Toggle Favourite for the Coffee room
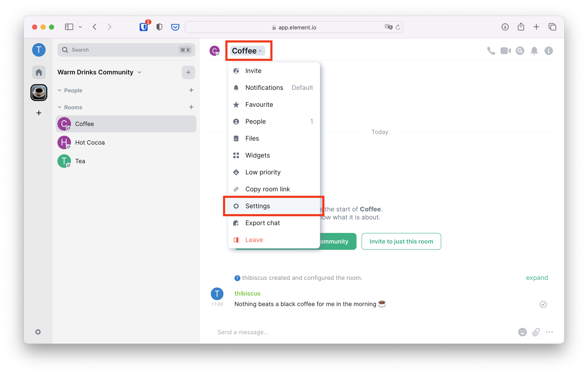The width and height of the screenshot is (588, 375). pyautogui.click(x=259, y=105)
